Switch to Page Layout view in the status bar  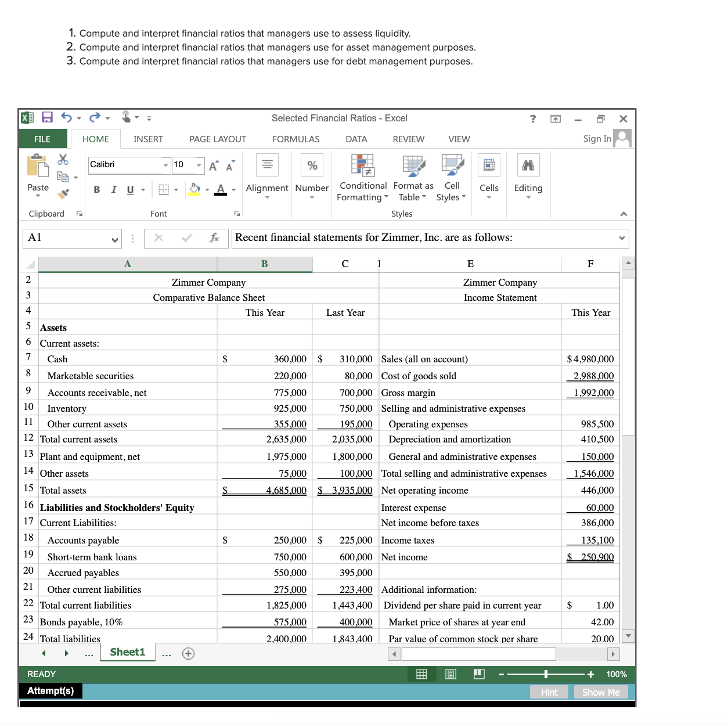[451, 674]
